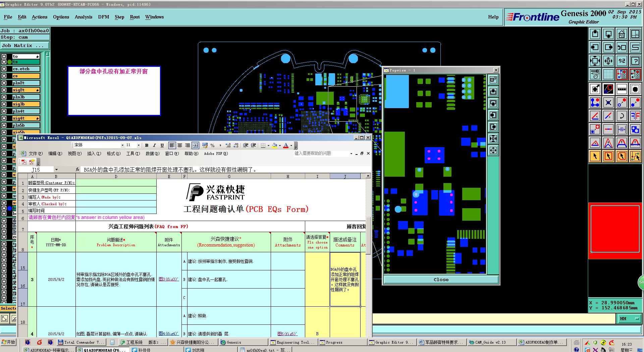This screenshot has height=352, width=644.
Task: Toggle checkbox for layer 'to'
Action: [x=4, y=56]
